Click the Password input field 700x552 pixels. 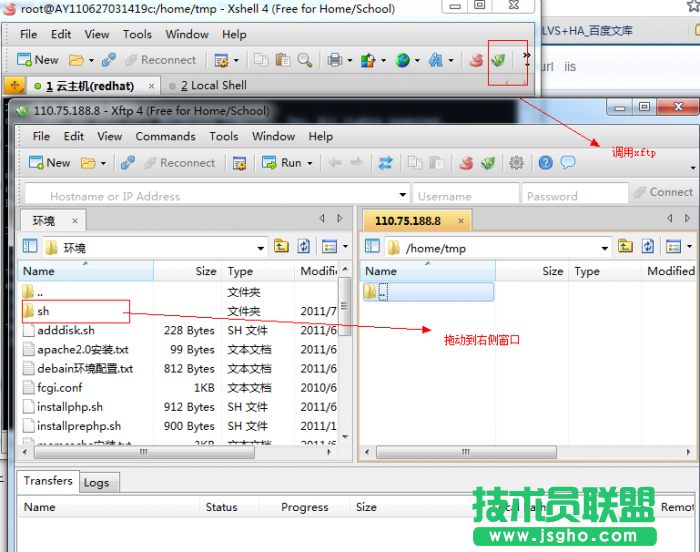575,195
